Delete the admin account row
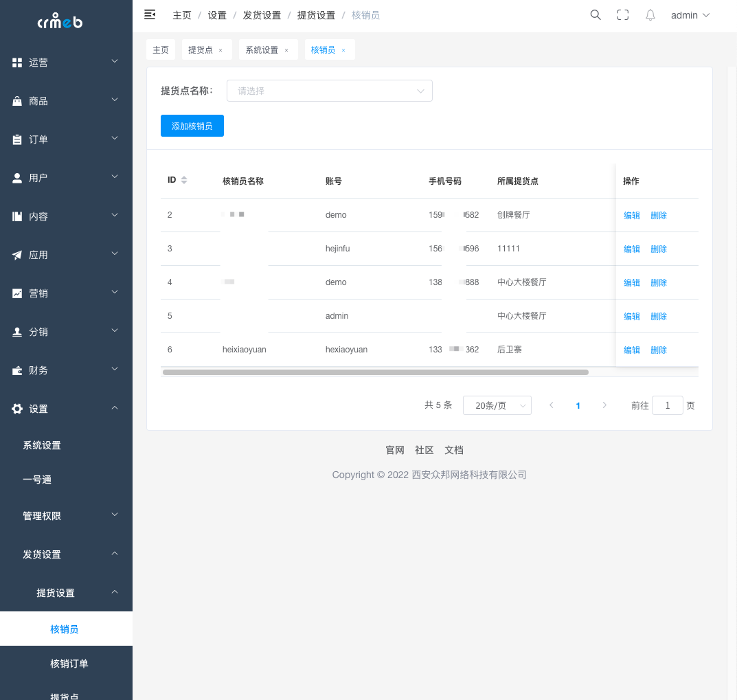Image resolution: width=737 pixels, height=700 pixels. (659, 317)
